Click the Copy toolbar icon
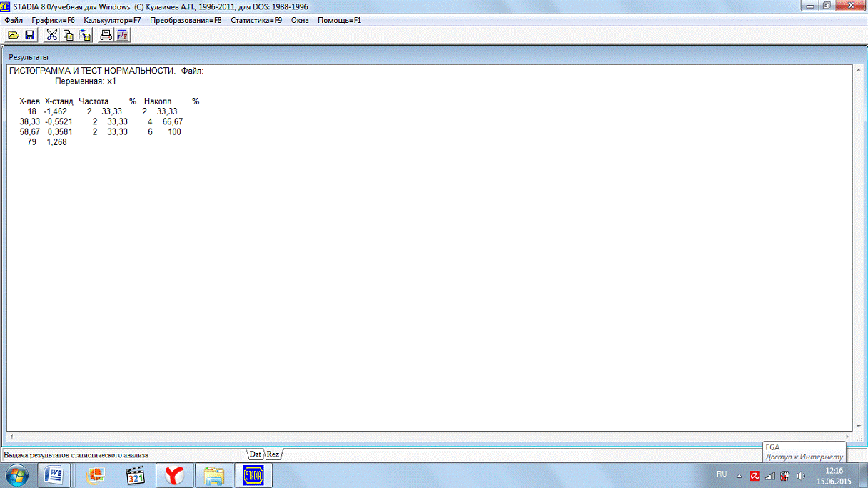868x488 pixels. 68,35
